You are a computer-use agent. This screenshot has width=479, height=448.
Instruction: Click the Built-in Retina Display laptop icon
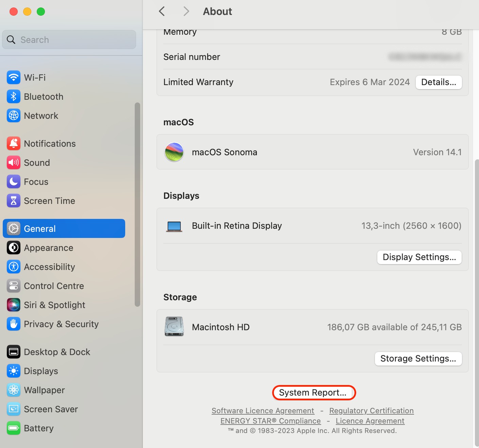coord(174,226)
